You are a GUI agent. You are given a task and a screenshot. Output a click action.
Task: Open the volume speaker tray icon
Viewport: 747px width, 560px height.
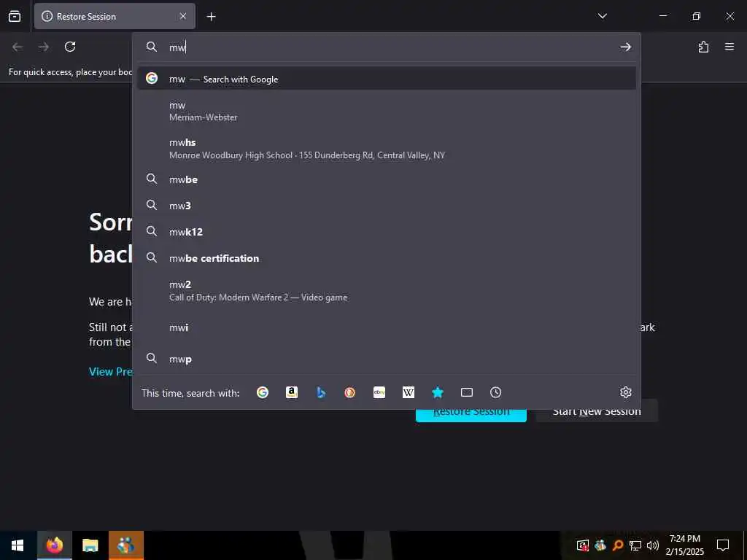(x=653, y=545)
